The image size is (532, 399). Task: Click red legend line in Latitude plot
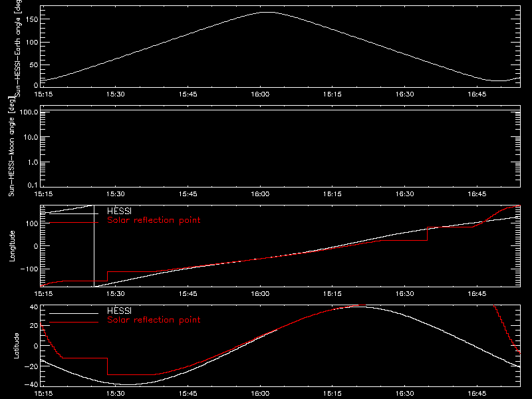pyautogui.click(x=74, y=323)
